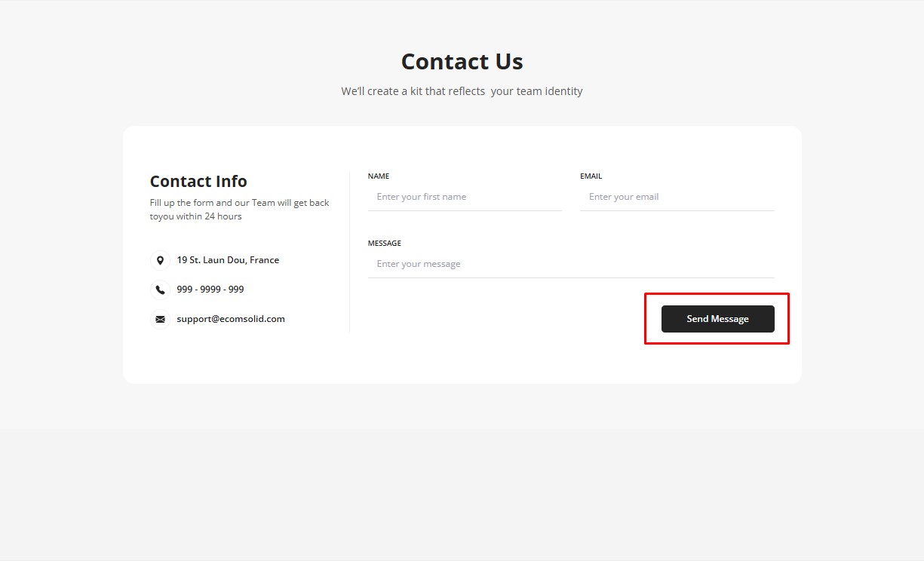Click the underline beneath the message field
Viewport: 924px width, 561px height.
(570, 277)
